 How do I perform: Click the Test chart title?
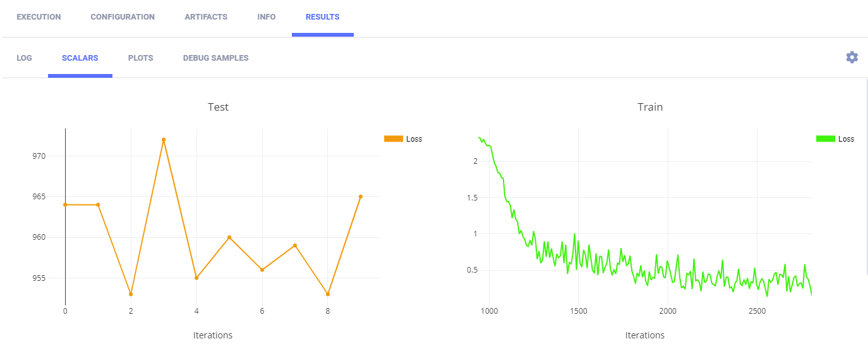(218, 107)
